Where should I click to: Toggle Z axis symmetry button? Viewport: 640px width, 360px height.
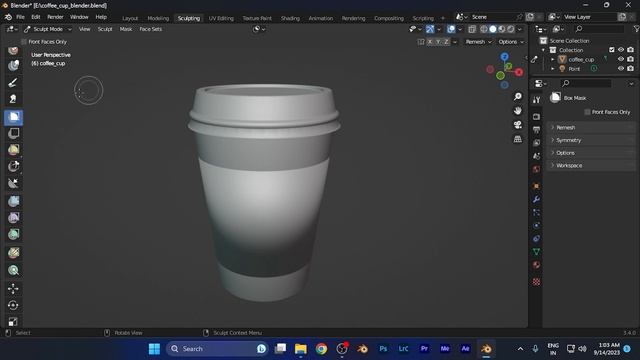click(x=446, y=42)
